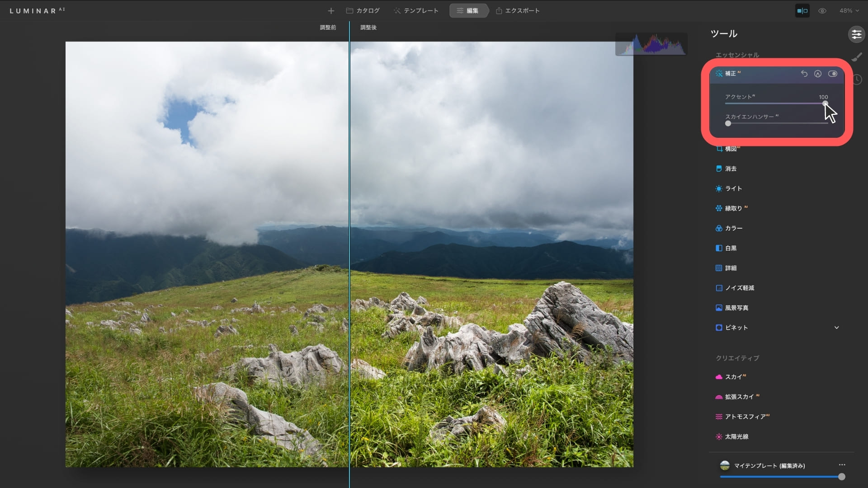Viewport: 868px width, 488px height.
Task: Click the スカイエンハンサー slider handle
Action: point(728,123)
